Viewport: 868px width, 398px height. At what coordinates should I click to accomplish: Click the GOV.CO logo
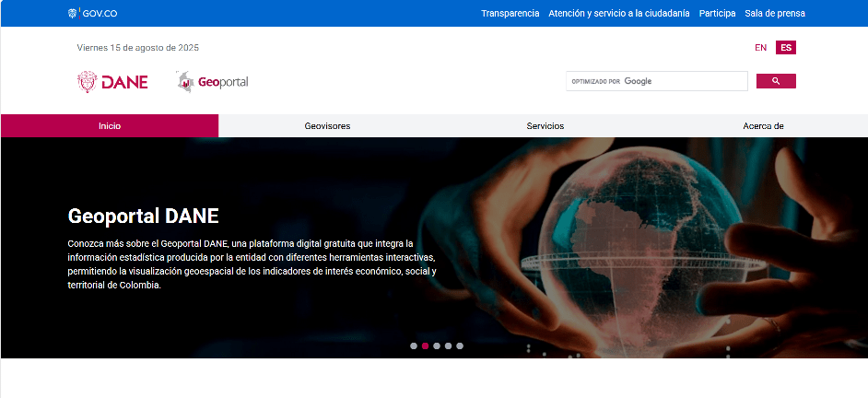point(92,14)
